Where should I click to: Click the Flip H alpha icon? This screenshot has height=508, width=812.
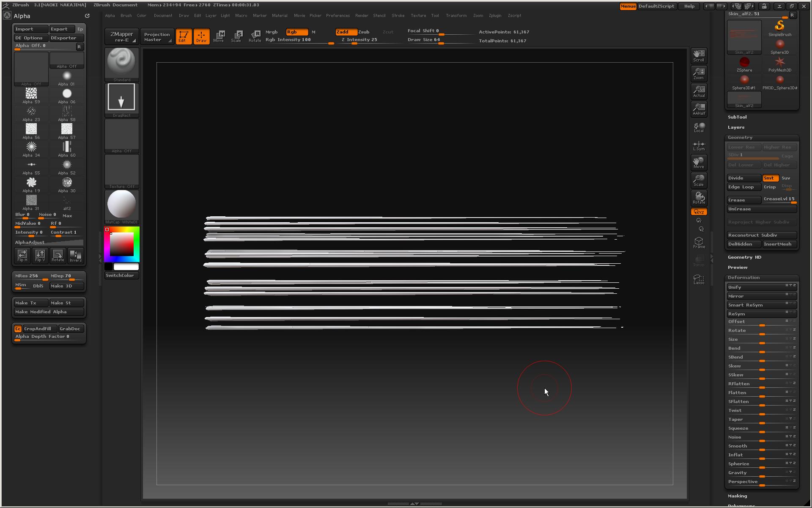(x=22, y=255)
